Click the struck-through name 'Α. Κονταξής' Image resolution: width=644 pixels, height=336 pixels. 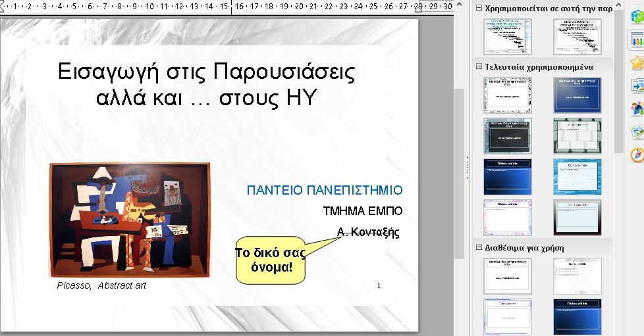tap(368, 232)
